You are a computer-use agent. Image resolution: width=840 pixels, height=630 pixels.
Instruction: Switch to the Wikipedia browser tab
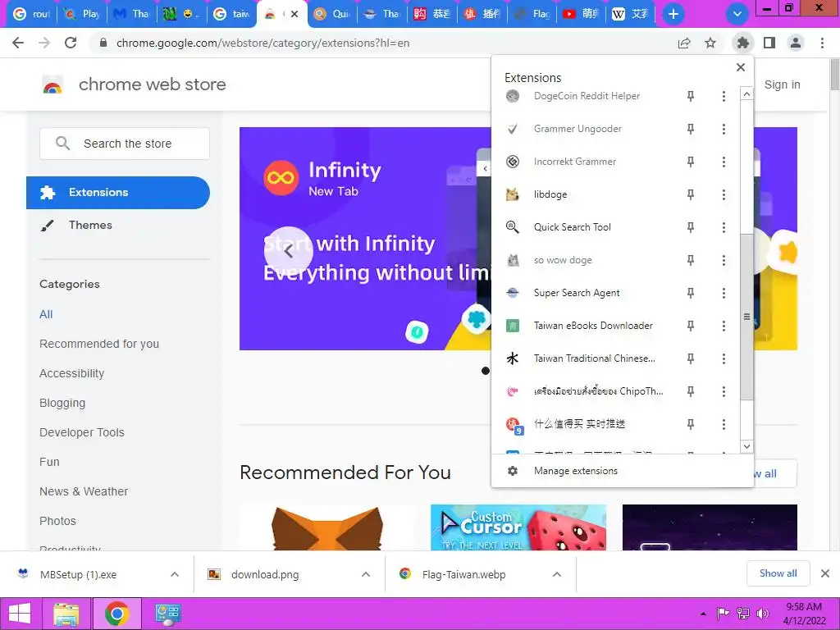coord(632,14)
